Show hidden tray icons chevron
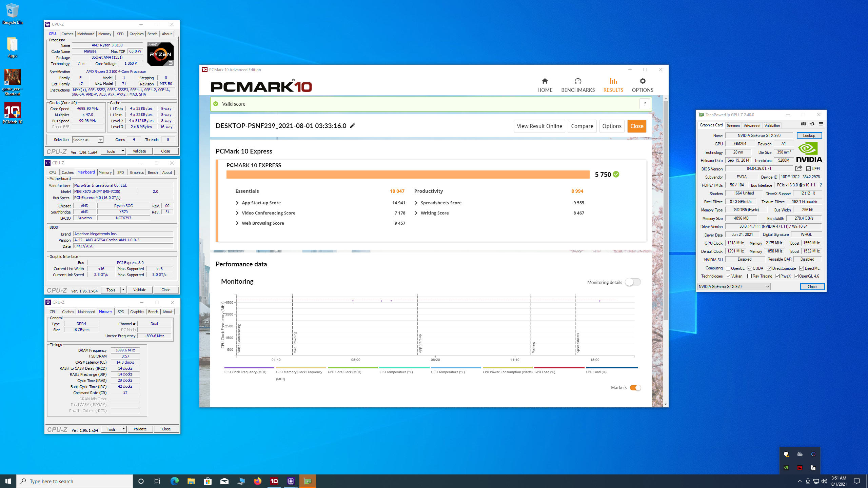 click(800, 481)
